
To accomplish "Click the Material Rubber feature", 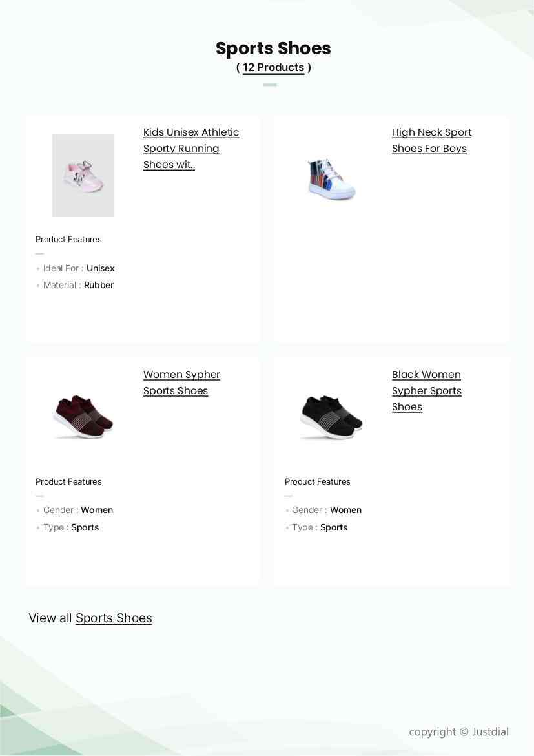I will pyautogui.click(x=78, y=285).
